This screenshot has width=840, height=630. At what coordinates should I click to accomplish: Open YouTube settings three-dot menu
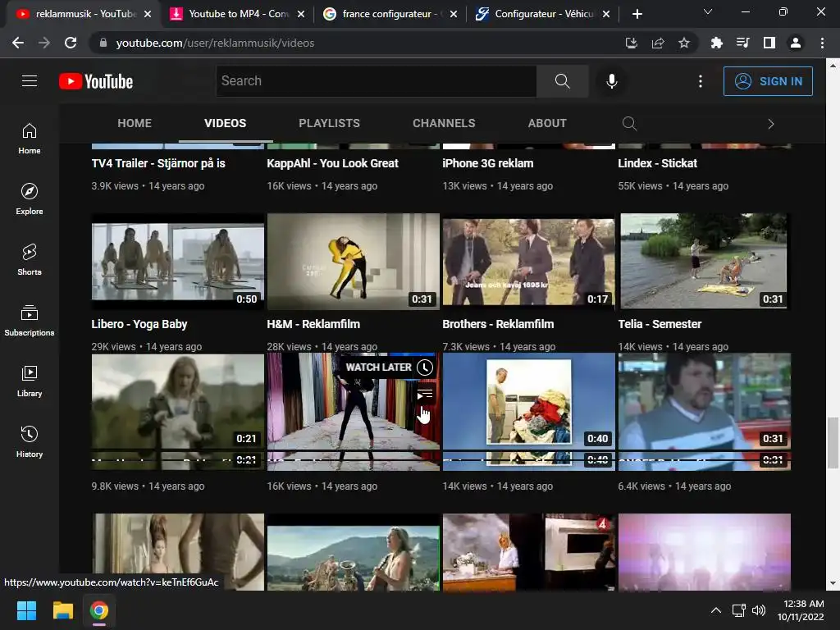tap(701, 81)
